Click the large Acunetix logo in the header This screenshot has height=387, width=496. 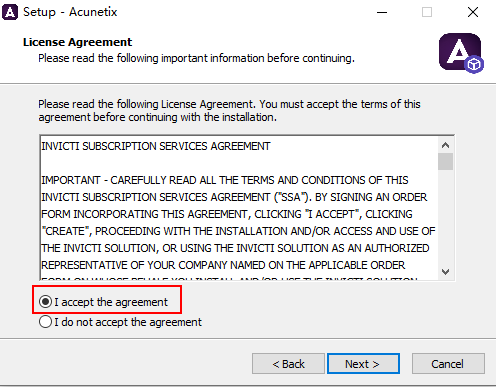point(461,53)
